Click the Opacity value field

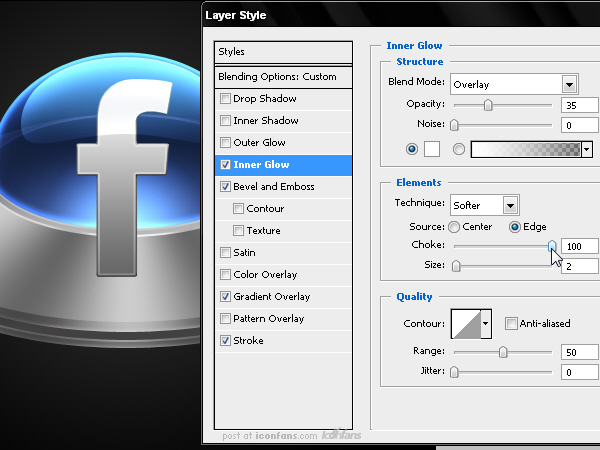coord(580,105)
